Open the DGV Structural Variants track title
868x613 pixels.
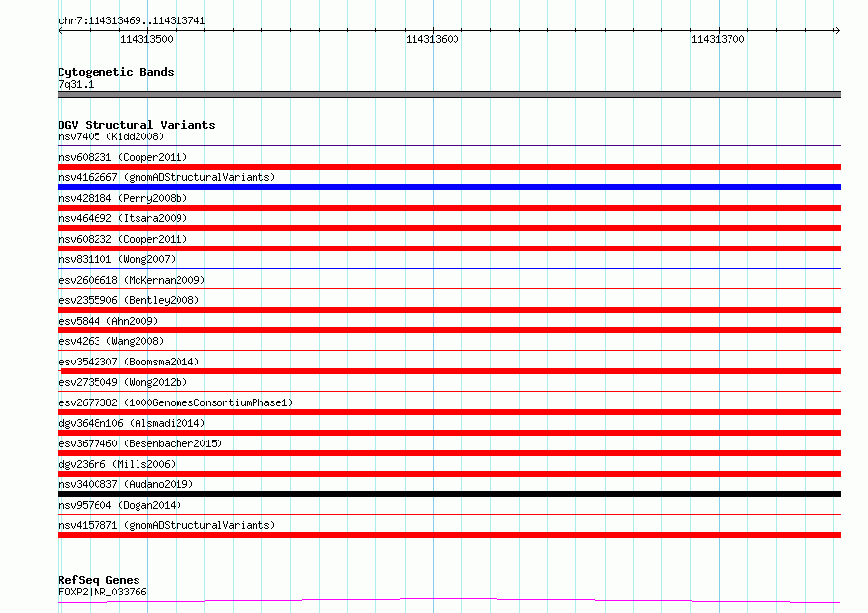click(x=137, y=125)
